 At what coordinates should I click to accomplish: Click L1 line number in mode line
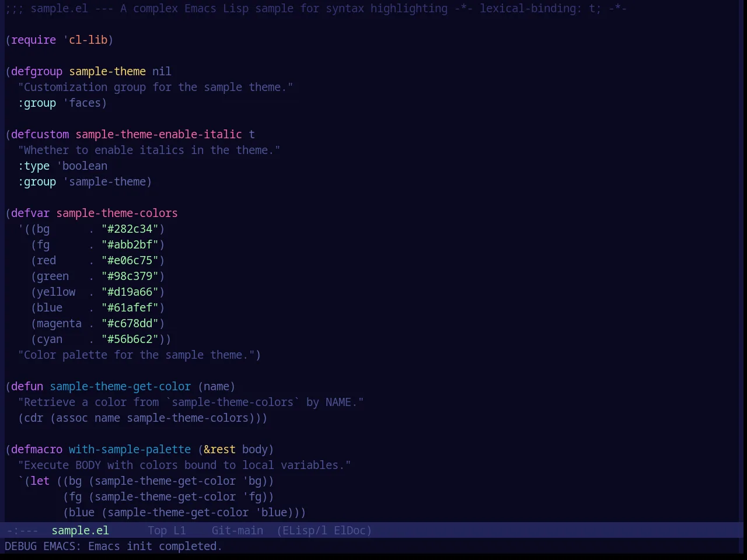179,530
